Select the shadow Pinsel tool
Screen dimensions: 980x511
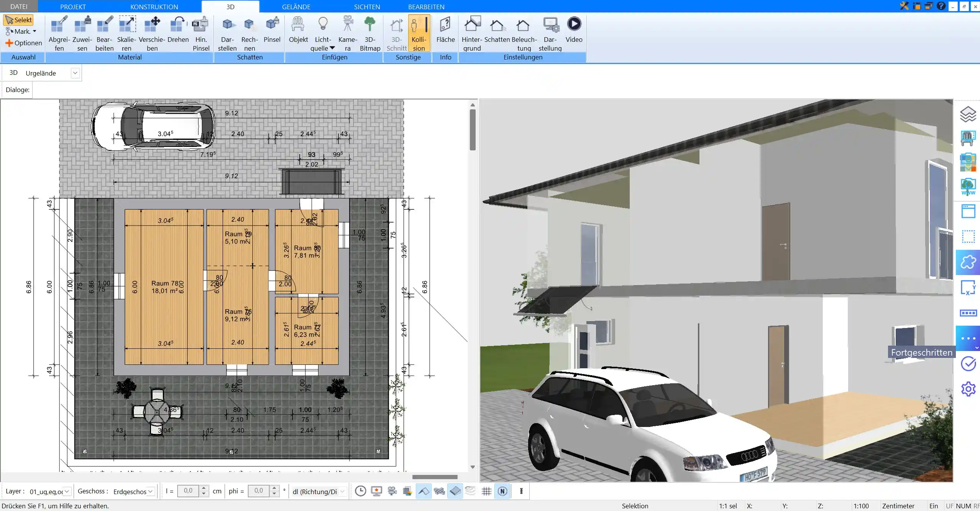pos(272,30)
